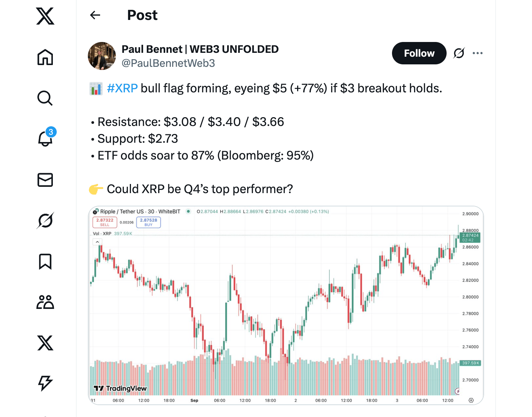
Task: Follow Paul Bennet's account
Action: click(x=419, y=53)
